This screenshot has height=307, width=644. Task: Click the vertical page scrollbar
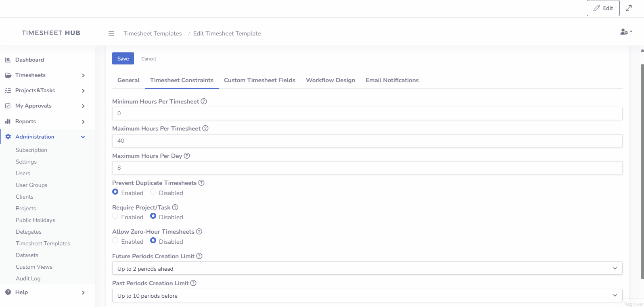pos(642,169)
